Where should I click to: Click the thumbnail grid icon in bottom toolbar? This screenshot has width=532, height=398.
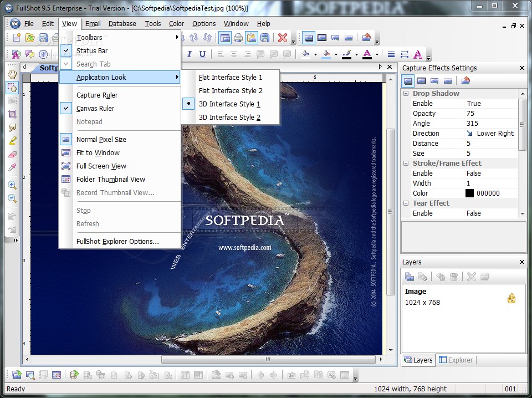57,375
